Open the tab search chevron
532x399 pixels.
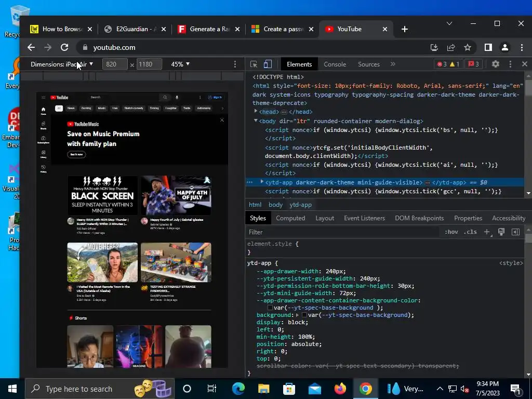pyautogui.click(x=449, y=23)
